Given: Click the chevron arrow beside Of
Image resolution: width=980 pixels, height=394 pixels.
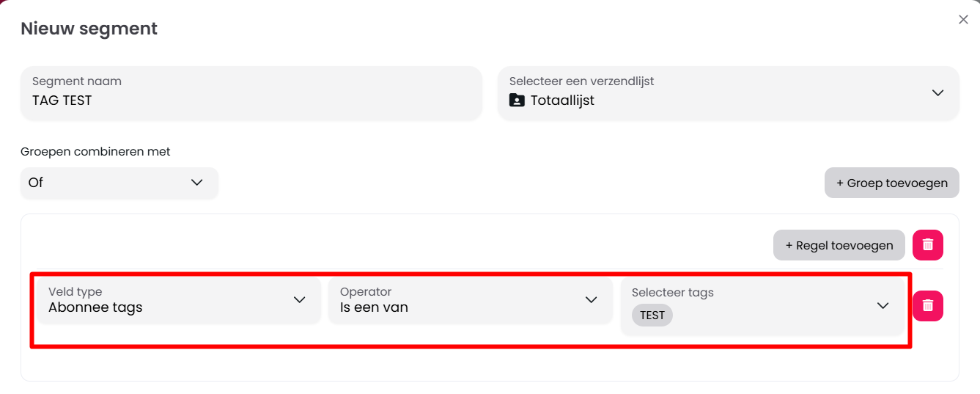Looking at the screenshot, I should 196,183.
